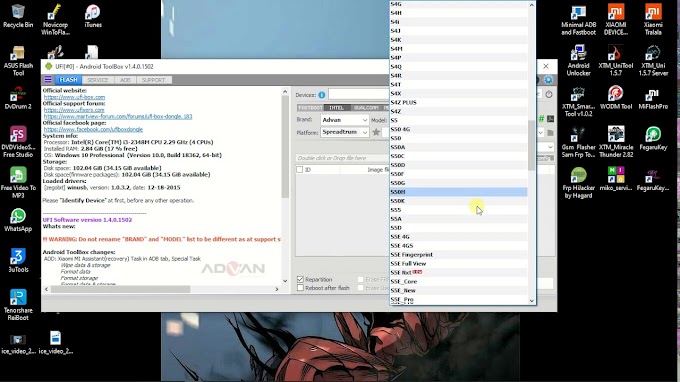This screenshot has height=382, width=680.
Task: Switch to the SUPPORT tab
Action: [154, 80]
